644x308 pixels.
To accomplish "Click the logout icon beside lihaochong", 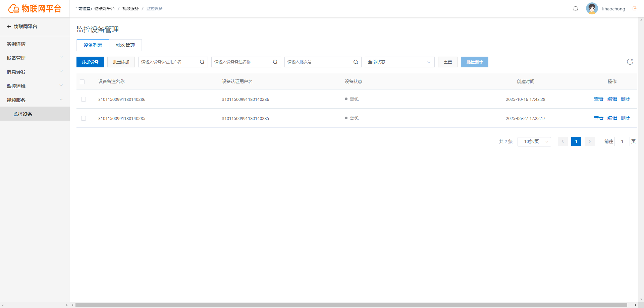I will pyautogui.click(x=635, y=9).
